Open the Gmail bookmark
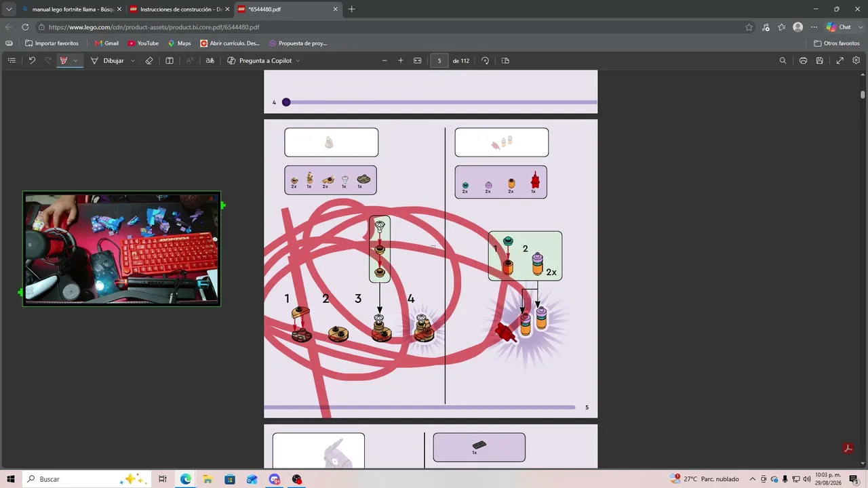This screenshot has height=488, width=868. click(106, 43)
